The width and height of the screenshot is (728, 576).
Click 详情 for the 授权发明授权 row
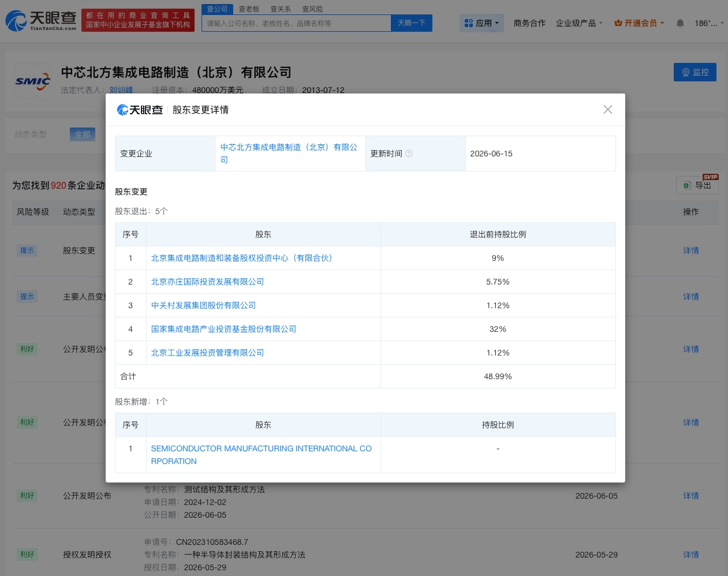(x=690, y=555)
